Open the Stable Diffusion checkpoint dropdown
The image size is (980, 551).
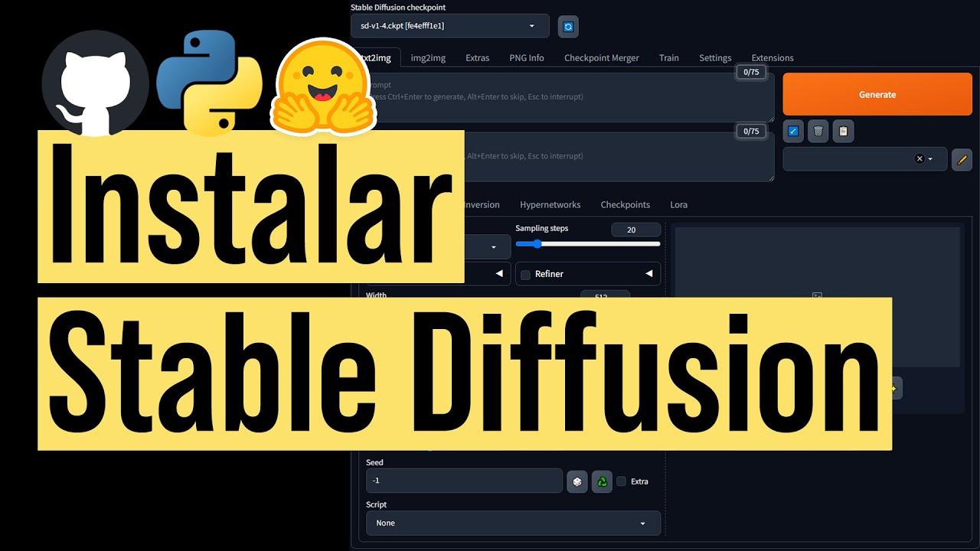449,25
